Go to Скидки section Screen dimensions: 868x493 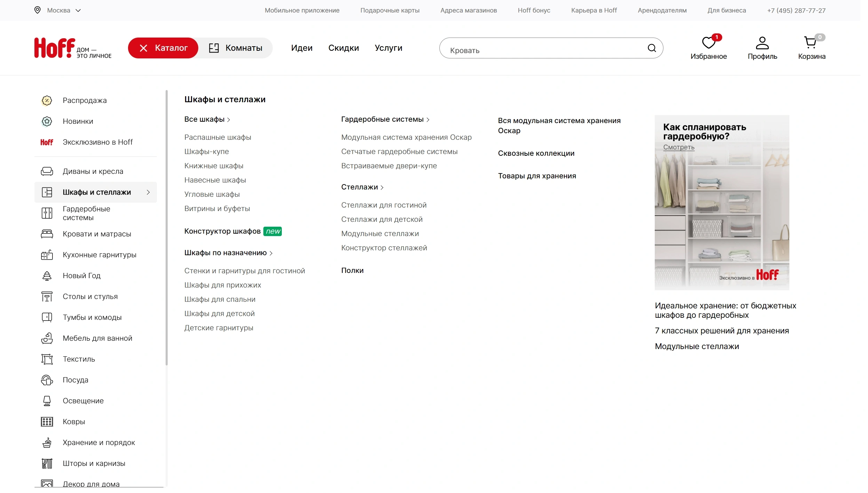click(343, 48)
